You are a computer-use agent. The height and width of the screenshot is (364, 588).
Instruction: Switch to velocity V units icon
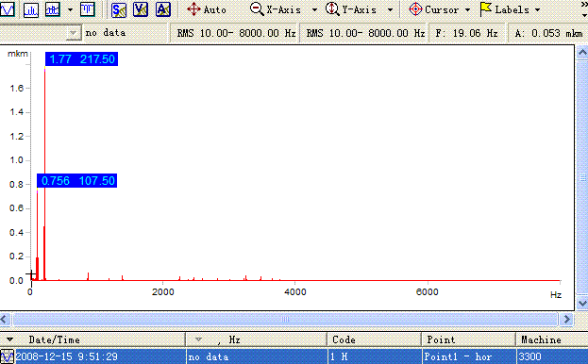pyautogui.click(x=141, y=9)
